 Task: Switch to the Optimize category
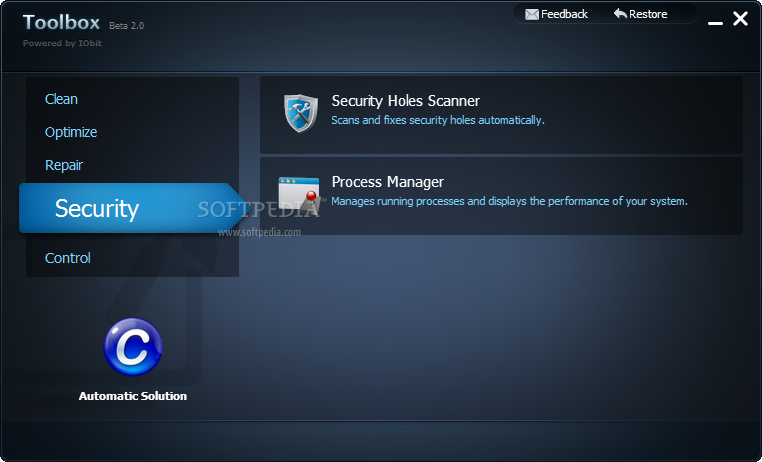pyautogui.click(x=71, y=132)
